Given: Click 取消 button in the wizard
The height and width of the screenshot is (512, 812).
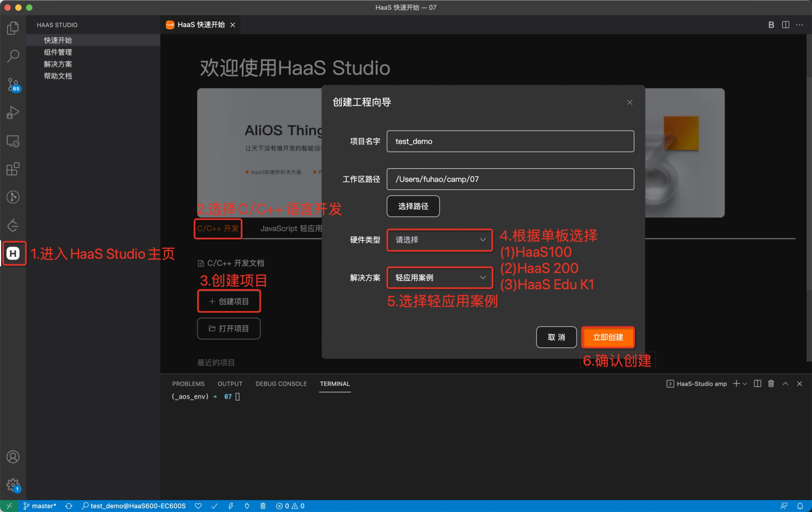Looking at the screenshot, I should click(x=557, y=337).
